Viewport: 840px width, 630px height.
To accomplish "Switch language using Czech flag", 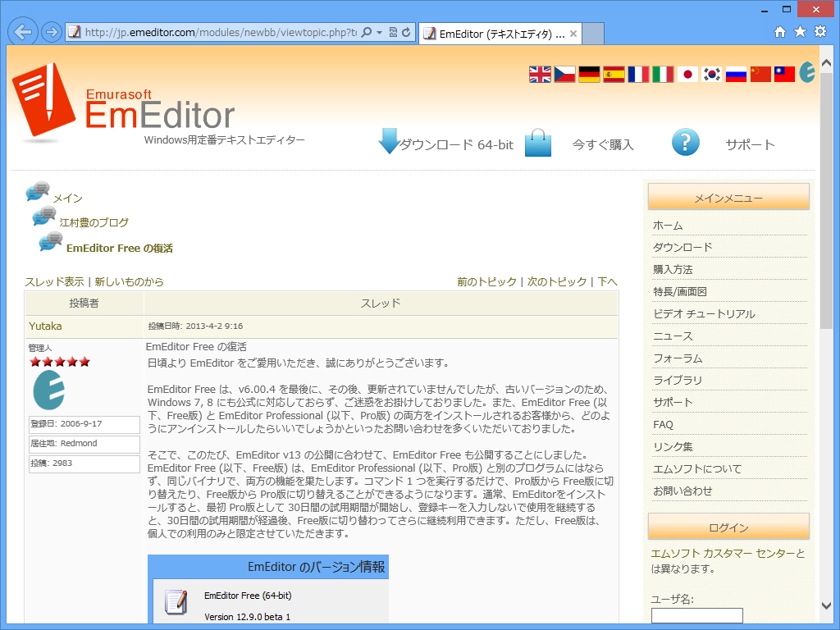I will 564,75.
